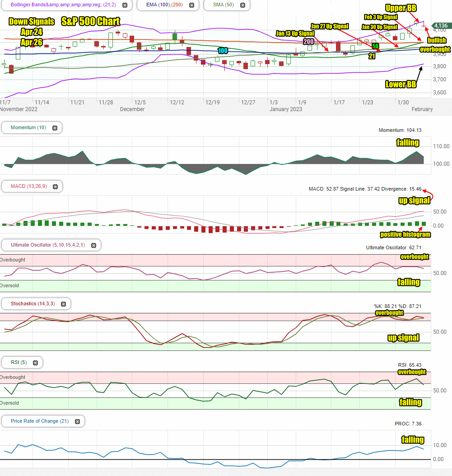Screen dimensions: 452x476
Task: Remove the RSI (5) indicator with its X icon
Action: click(36, 363)
